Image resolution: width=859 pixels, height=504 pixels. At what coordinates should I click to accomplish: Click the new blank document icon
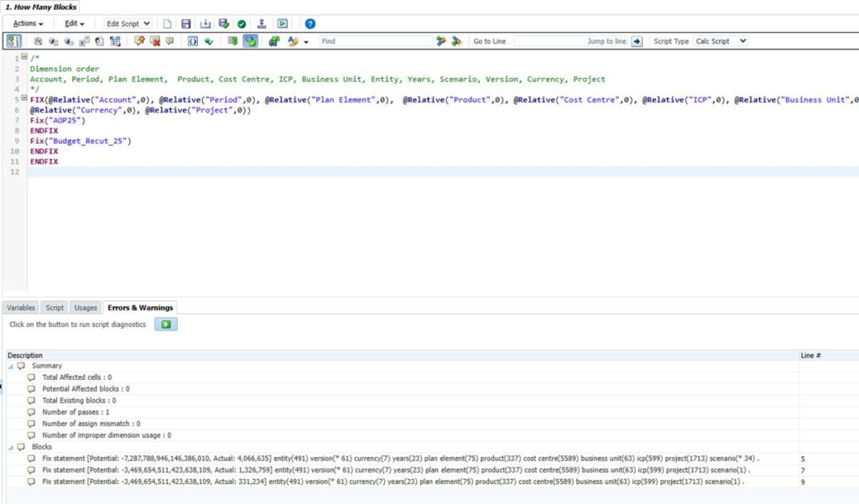(x=168, y=24)
